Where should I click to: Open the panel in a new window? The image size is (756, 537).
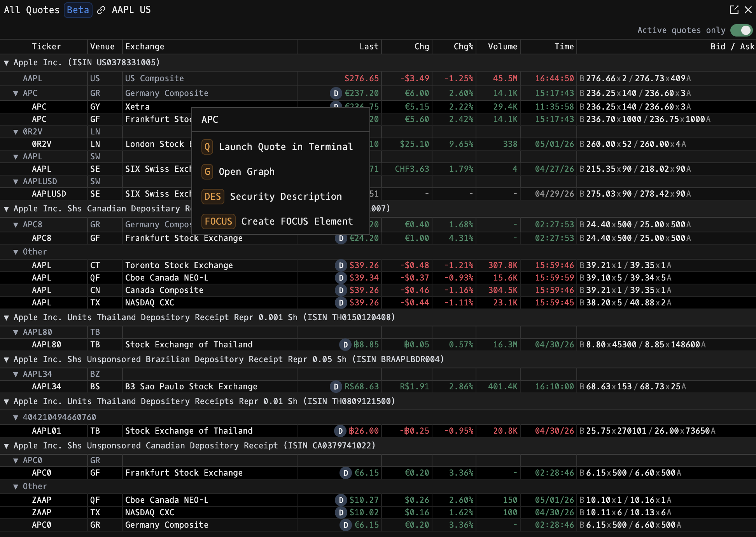pos(734,10)
